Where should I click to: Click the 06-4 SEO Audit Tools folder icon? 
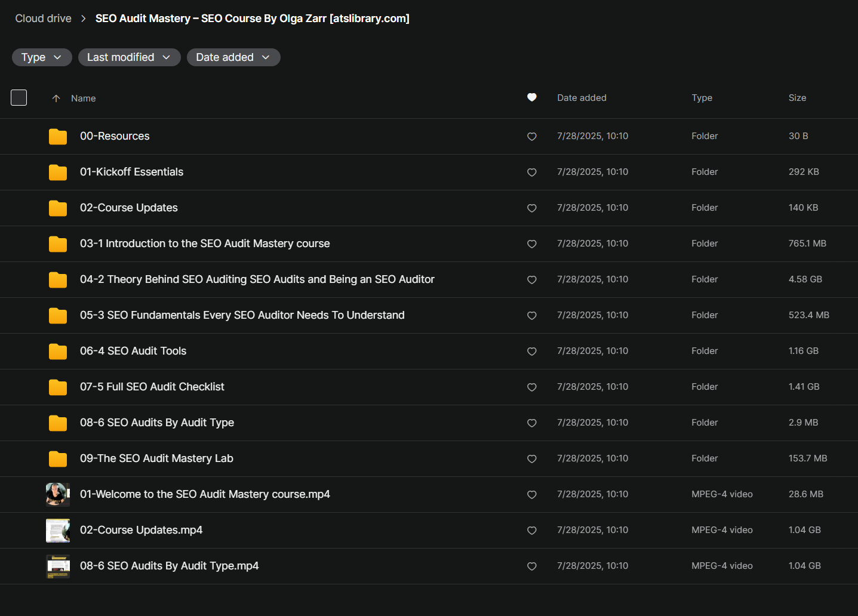[x=58, y=352]
